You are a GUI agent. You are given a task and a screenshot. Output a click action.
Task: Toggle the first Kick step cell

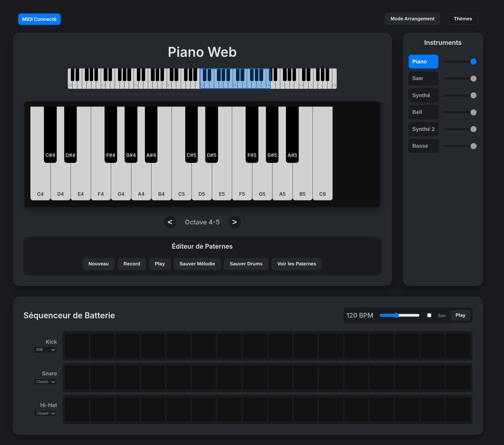click(x=77, y=346)
